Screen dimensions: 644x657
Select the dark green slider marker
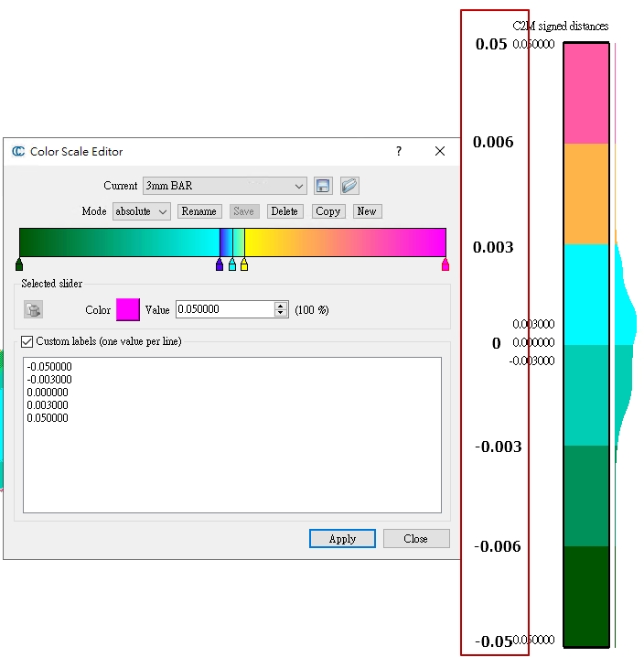19,265
